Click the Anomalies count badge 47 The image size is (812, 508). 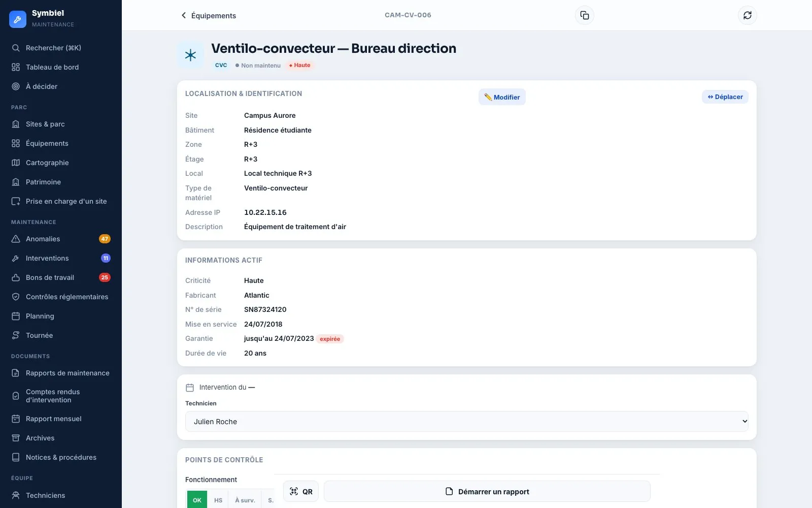coord(105,239)
